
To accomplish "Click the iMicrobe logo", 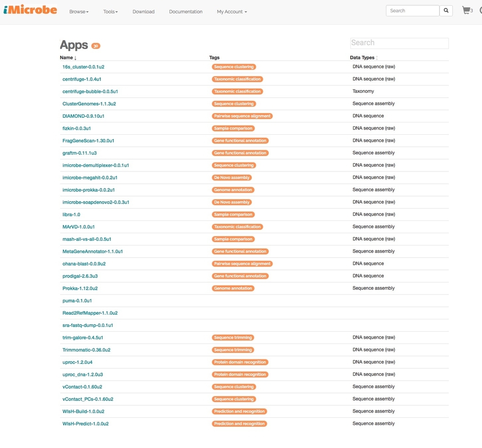I will (30, 10).
